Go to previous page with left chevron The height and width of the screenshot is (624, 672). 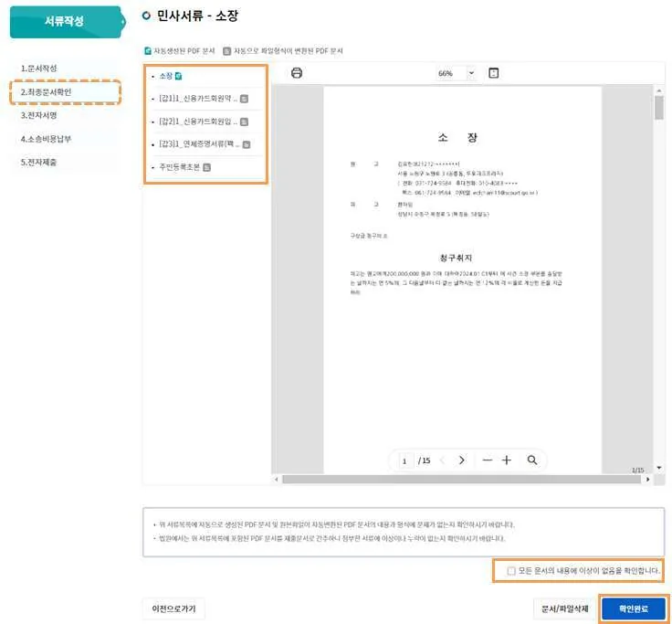(x=442, y=460)
